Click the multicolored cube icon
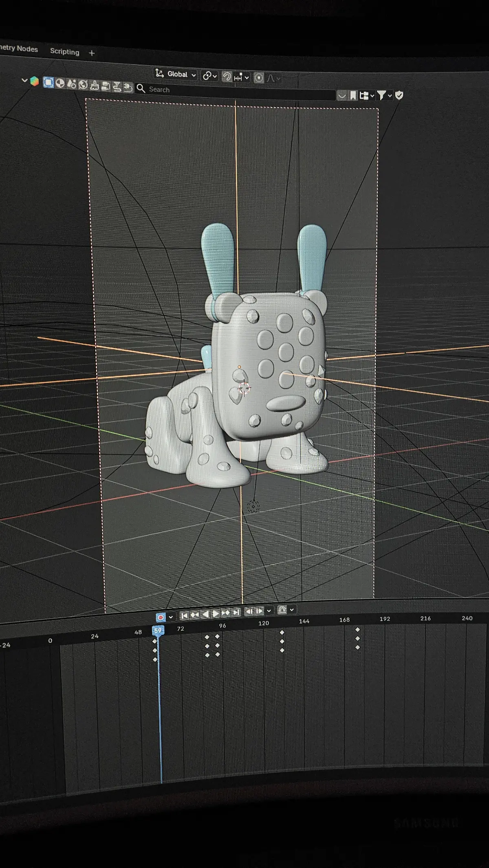489x868 pixels. (35, 81)
